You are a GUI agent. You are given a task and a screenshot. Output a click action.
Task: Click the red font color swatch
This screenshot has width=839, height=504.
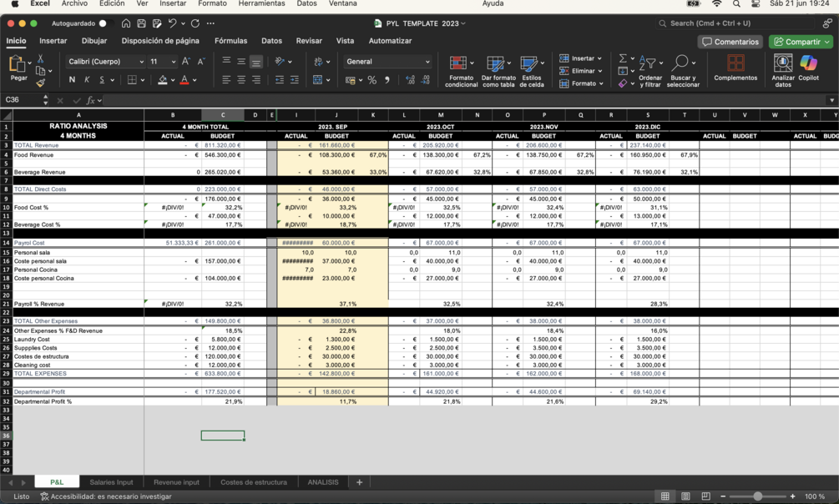(x=184, y=80)
